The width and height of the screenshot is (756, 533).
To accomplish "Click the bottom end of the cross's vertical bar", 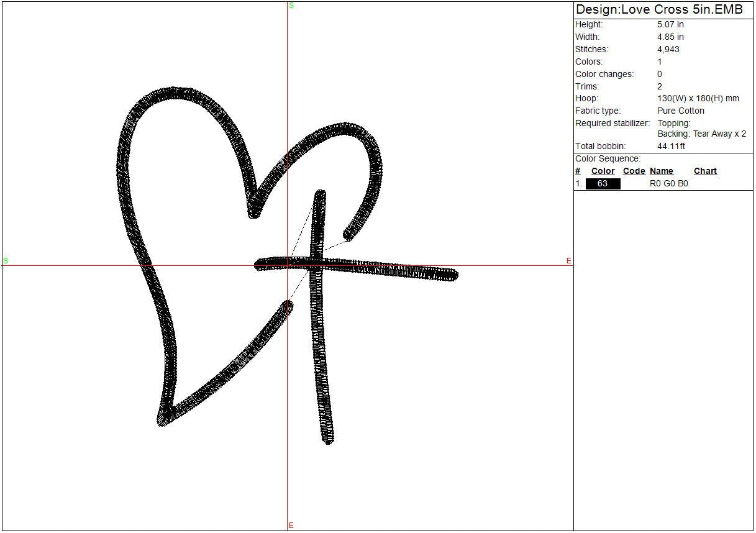I will pyautogui.click(x=327, y=439).
